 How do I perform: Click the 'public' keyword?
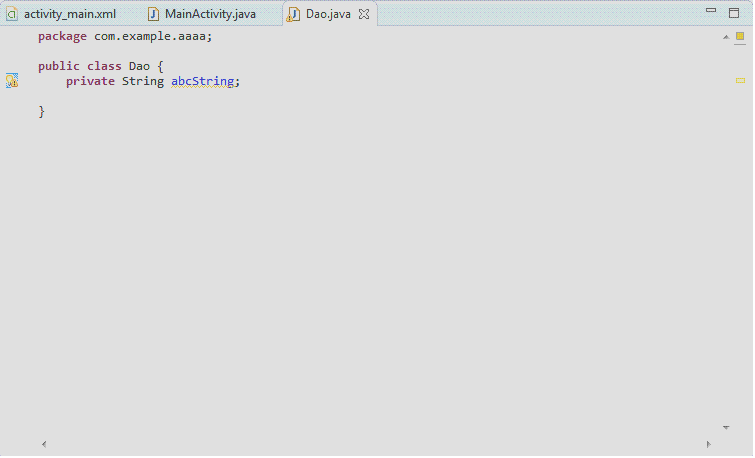(x=59, y=66)
